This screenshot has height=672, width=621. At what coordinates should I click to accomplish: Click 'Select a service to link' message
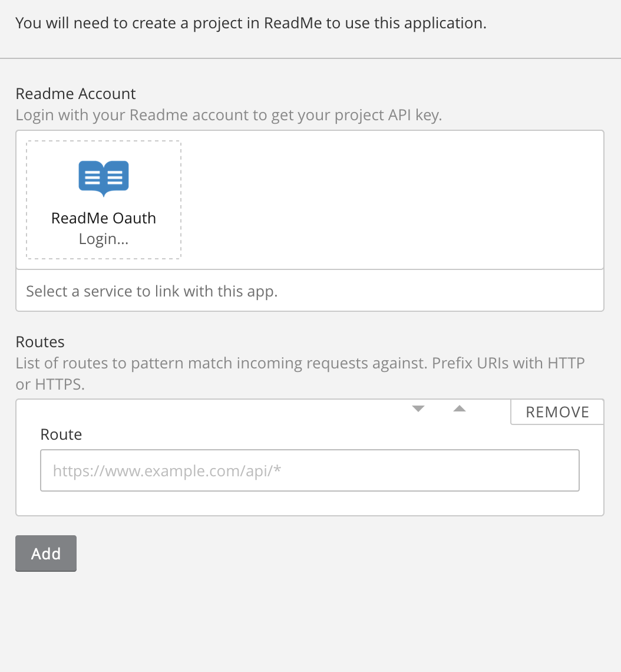point(151,291)
